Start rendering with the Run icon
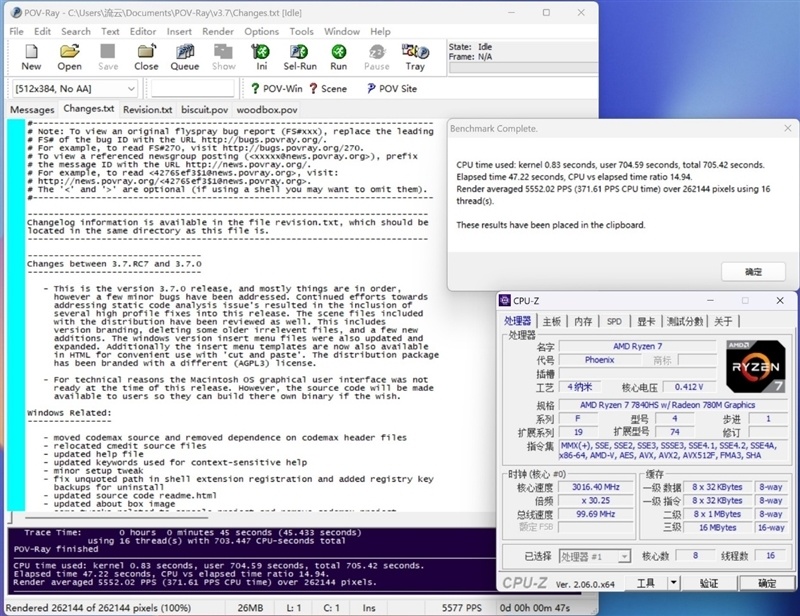The width and height of the screenshot is (800, 616). pos(339,57)
